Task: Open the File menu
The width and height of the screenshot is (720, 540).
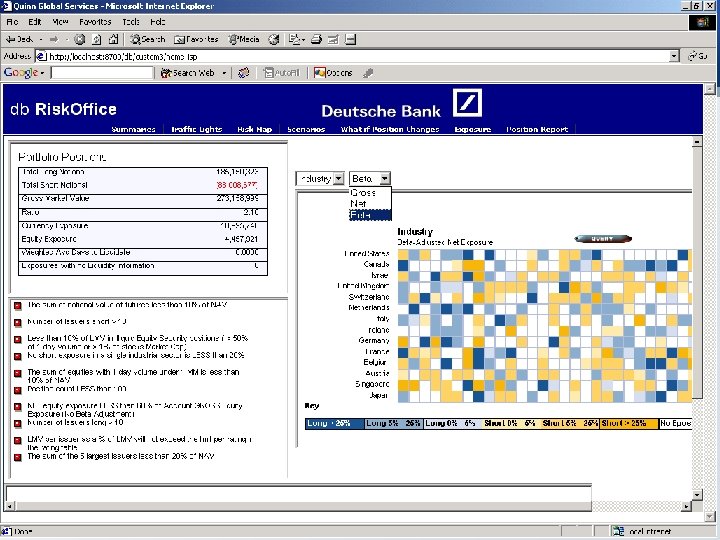Action: [12, 22]
